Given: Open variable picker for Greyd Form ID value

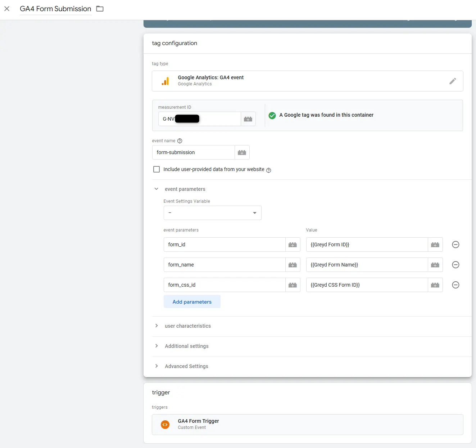Looking at the screenshot, I should click(x=435, y=245).
